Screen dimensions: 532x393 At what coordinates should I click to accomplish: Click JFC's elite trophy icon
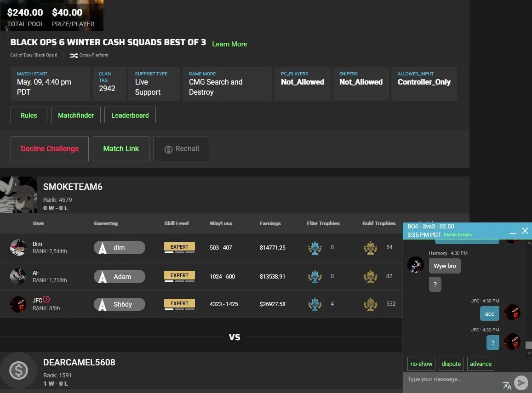click(315, 304)
